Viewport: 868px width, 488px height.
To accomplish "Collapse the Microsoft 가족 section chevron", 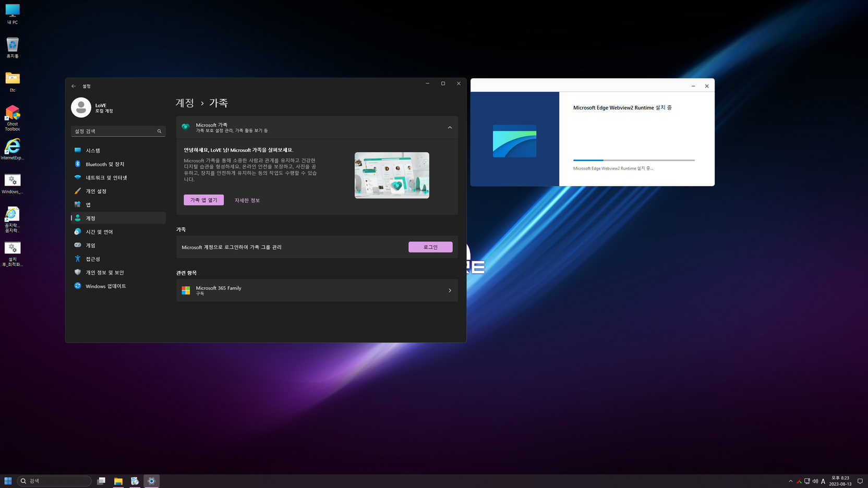I will tap(450, 128).
